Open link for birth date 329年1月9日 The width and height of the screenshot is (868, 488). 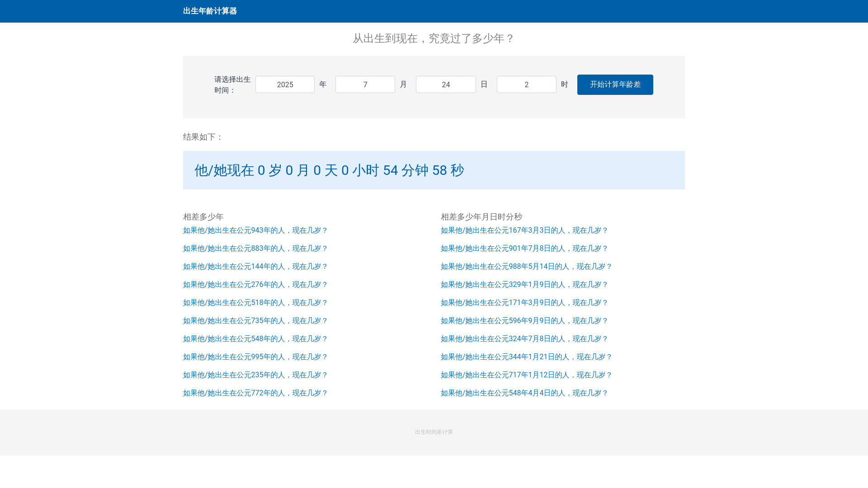(x=524, y=285)
